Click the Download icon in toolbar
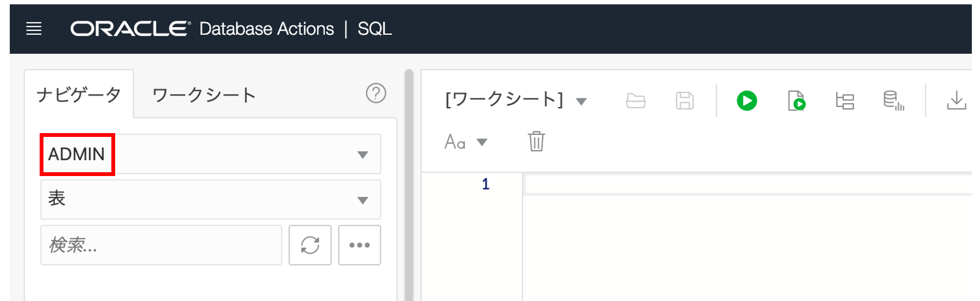Viewport: 980px width, 301px height. tap(956, 101)
